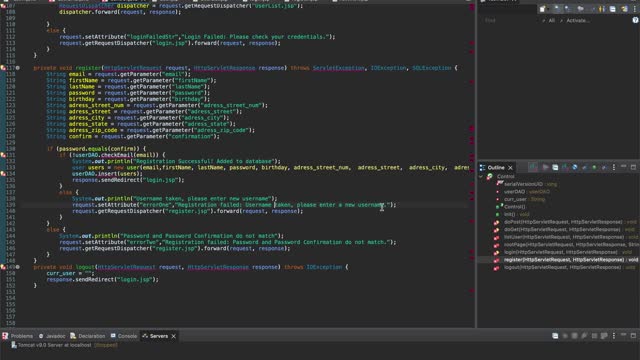Switch to the Problems tab
This screenshot has width=640, height=360.
click(18, 336)
